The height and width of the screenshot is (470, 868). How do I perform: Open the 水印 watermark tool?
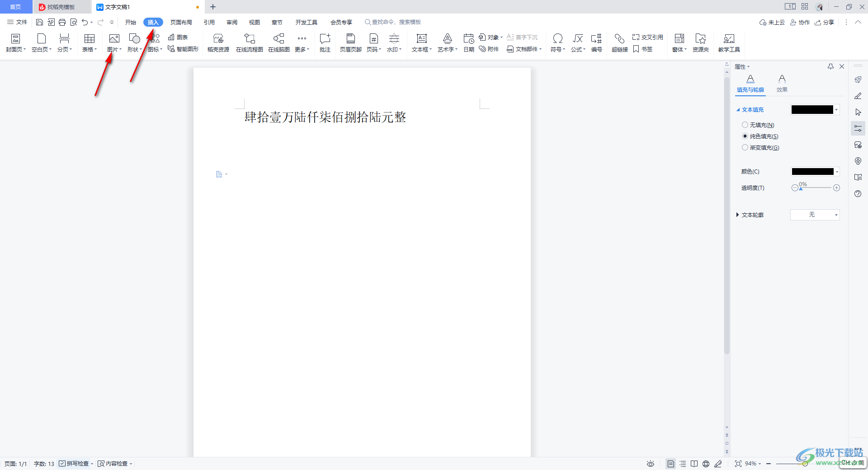pos(394,43)
